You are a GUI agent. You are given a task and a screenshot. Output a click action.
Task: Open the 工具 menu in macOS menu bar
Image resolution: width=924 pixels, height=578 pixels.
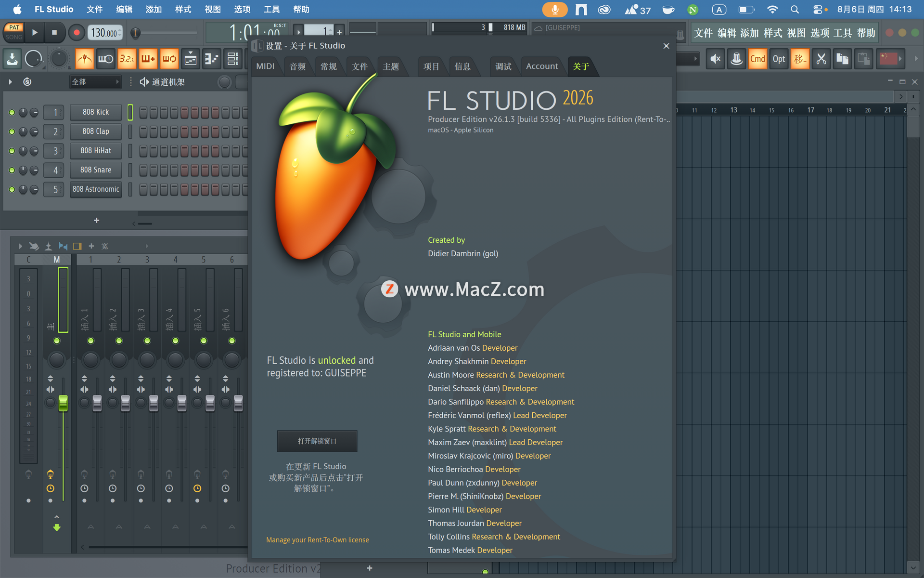pos(271,9)
